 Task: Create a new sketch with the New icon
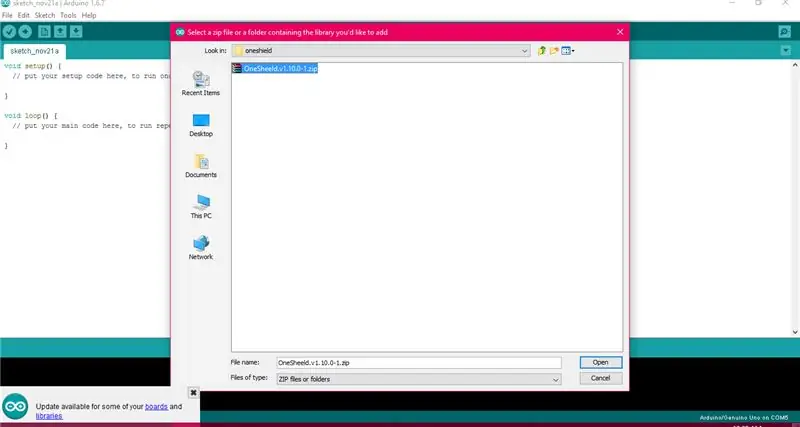click(x=44, y=32)
